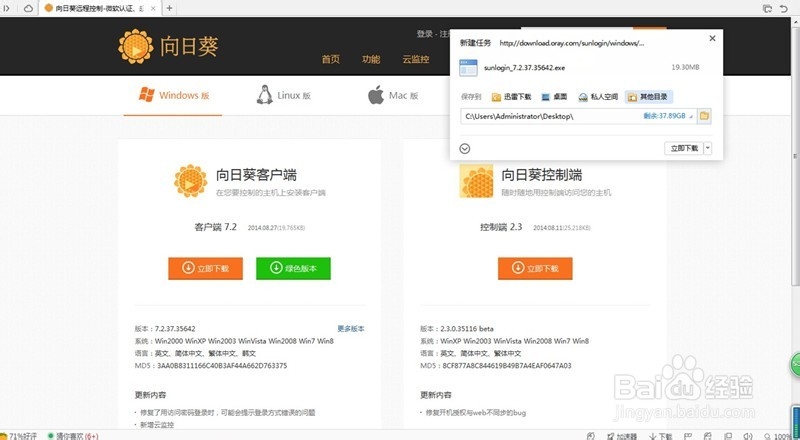Image resolution: width=800 pixels, height=440 pixels.
Task: Click the version text 7.2.37.35642
Action: 175,329
